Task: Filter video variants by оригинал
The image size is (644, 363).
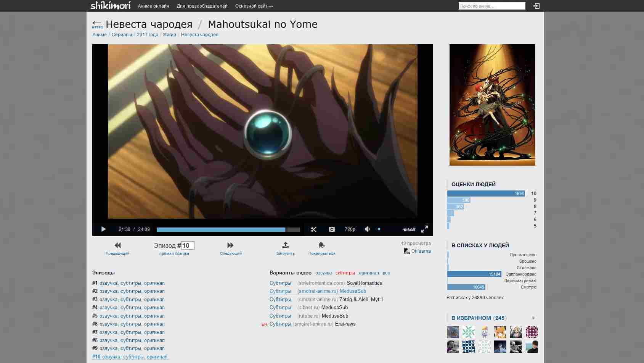Action: (x=369, y=273)
